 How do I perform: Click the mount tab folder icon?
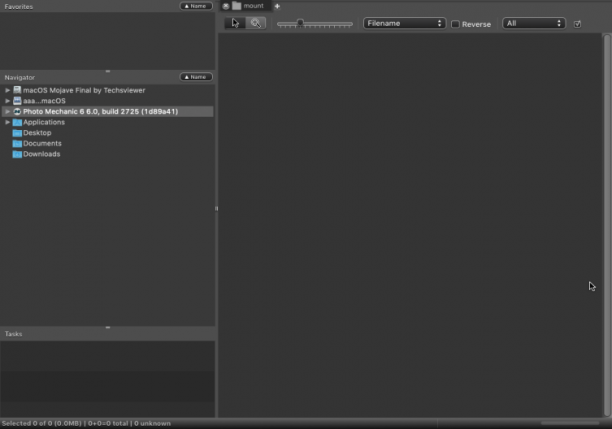tap(237, 6)
